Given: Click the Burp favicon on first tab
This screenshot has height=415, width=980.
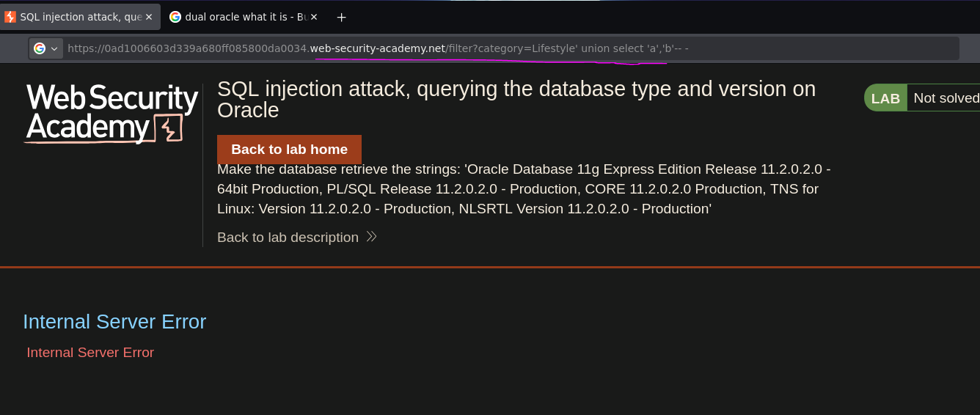Looking at the screenshot, I should (10, 17).
